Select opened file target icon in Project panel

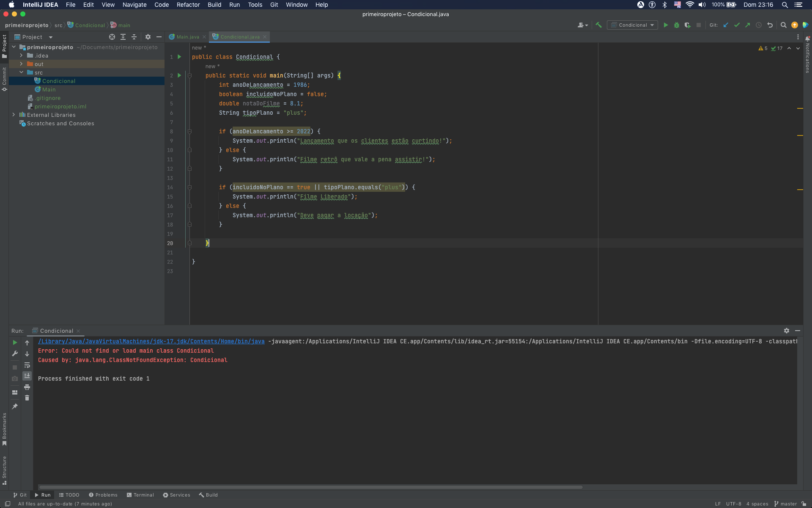tap(112, 37)
